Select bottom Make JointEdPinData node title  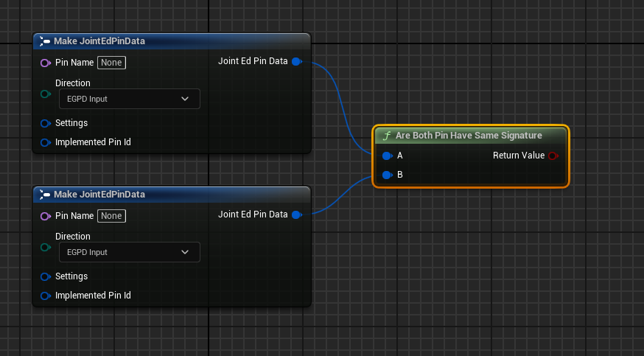99,195
